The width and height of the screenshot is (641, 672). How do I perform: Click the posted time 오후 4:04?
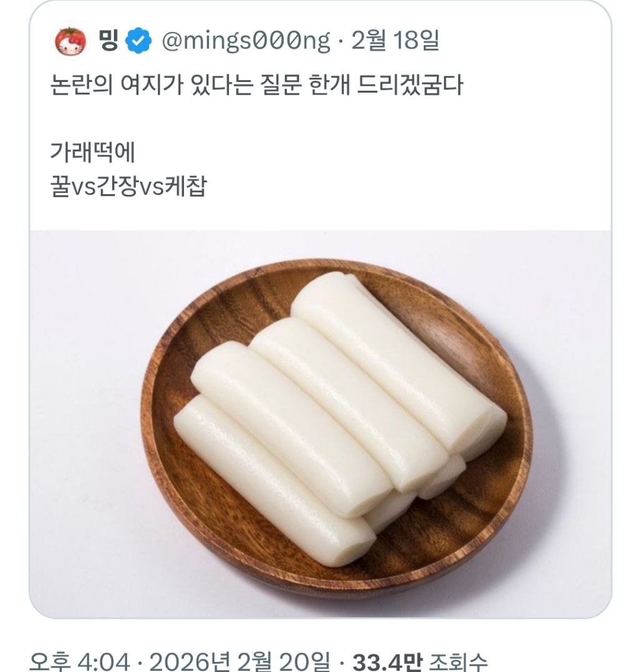tap(79, 661)
